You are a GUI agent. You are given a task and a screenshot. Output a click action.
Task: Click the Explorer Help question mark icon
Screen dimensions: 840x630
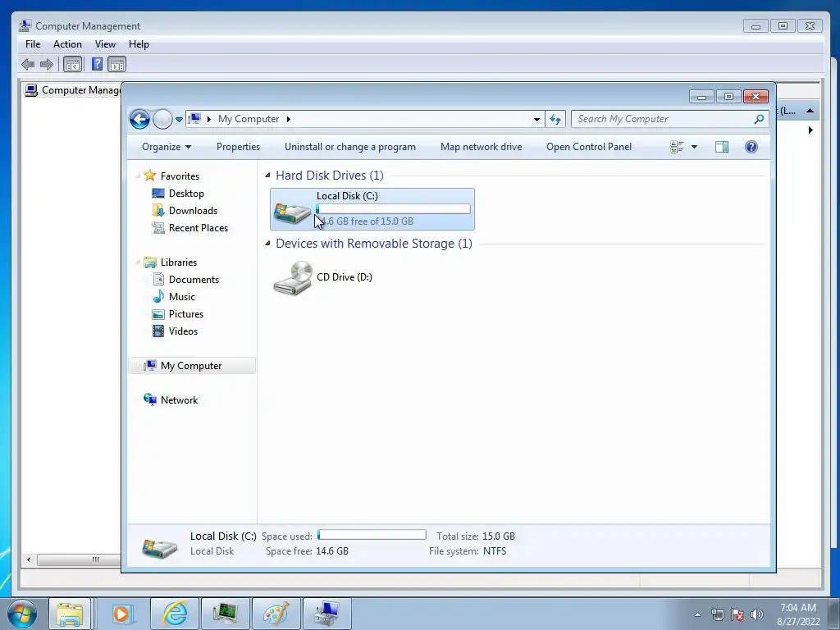point(751,147)
